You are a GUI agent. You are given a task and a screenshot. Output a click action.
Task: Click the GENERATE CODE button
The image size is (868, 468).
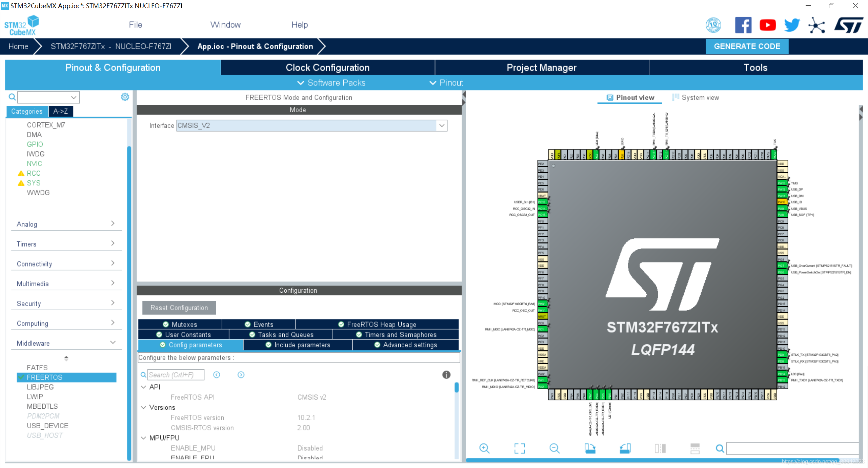(x=747, y=46)
